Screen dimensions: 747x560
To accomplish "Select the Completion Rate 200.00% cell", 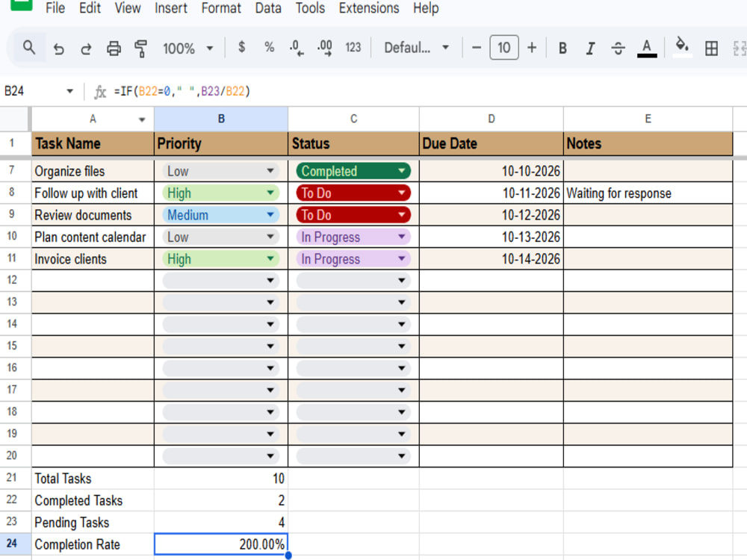I will [x=221, y=544].
